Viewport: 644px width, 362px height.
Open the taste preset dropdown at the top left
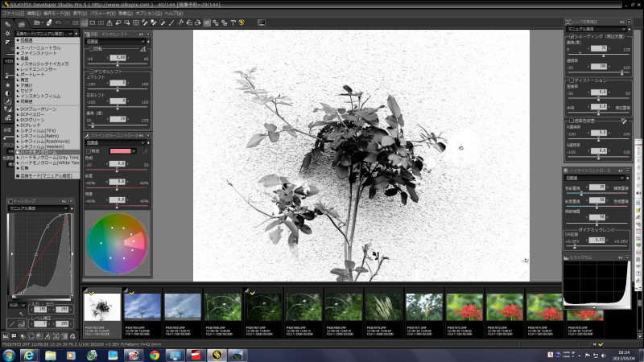pos(44,33)
